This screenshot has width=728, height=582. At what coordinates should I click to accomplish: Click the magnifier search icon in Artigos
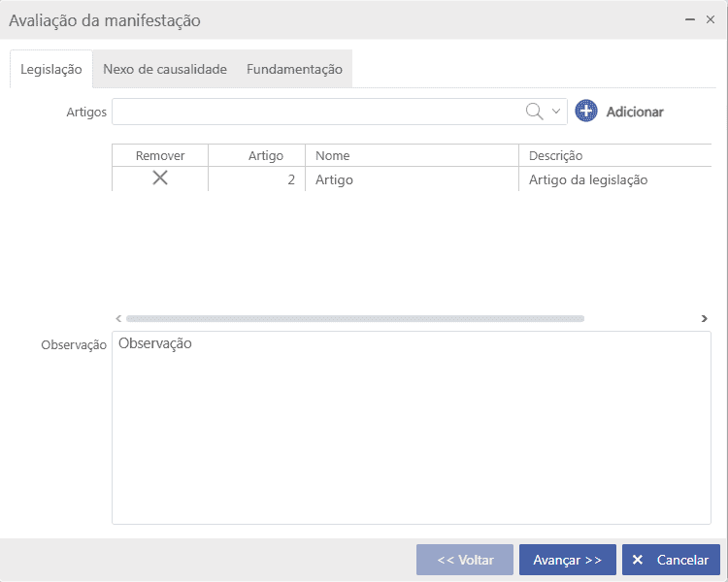(534, 112)
